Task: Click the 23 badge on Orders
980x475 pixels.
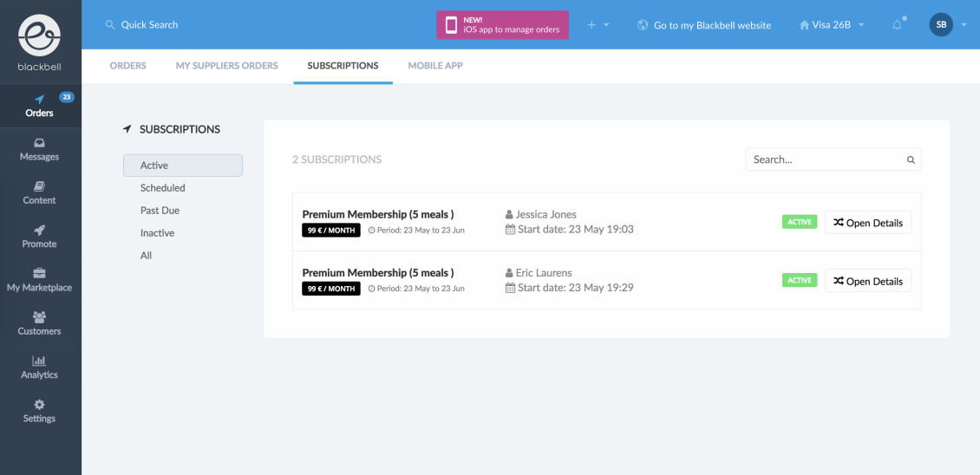Action: 66,97
